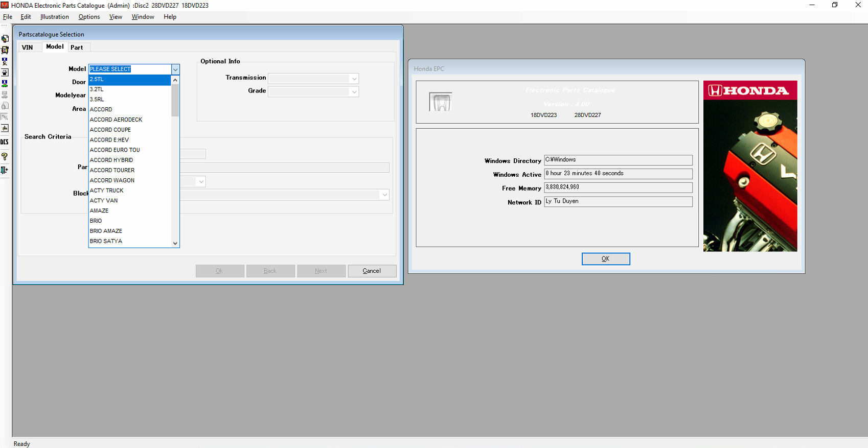
Task: Switch to the VIN tab
Action: (28, 48)
